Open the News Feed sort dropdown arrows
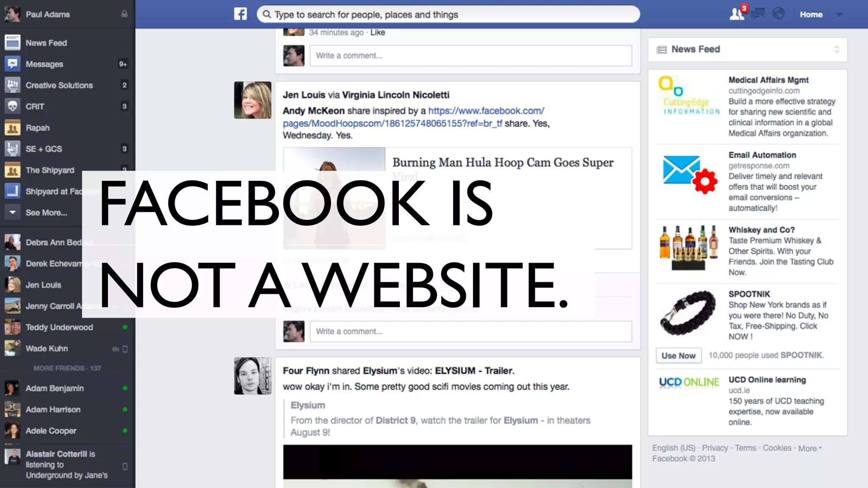This screenshot has height=488, width=868. [x=837, y=49]
